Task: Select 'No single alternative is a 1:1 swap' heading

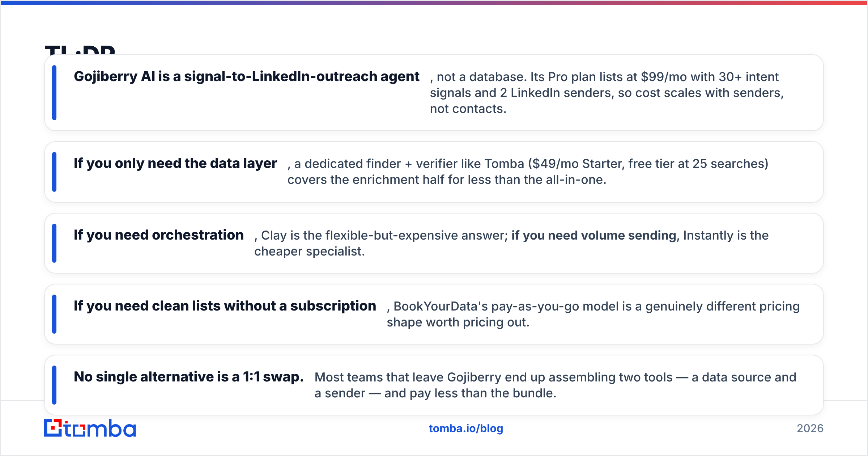Action: click(189, 377)
